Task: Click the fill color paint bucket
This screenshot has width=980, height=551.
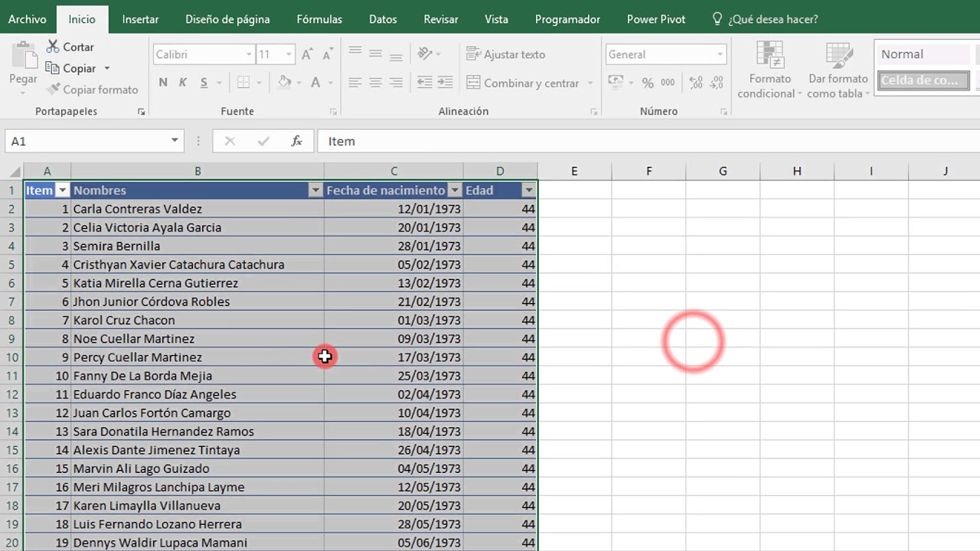Action: (284, 83)
